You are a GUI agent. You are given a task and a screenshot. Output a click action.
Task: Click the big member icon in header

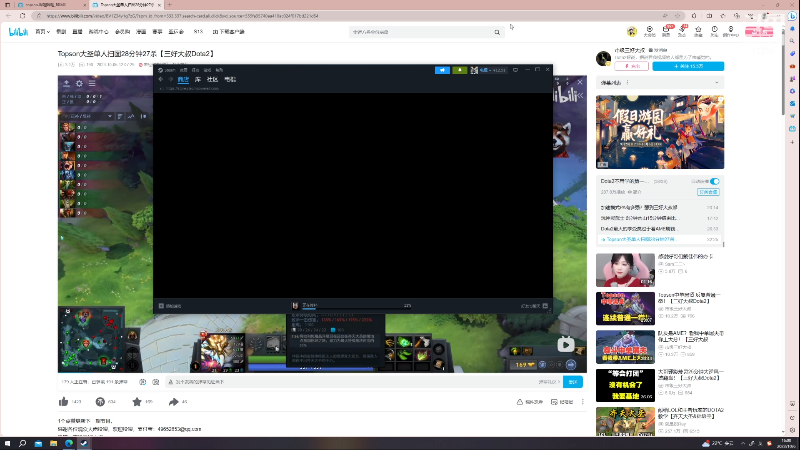649,31
